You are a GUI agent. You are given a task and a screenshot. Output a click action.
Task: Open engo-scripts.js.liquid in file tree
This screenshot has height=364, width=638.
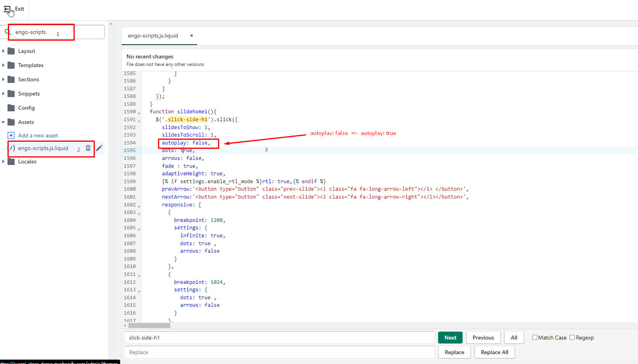click(43, 148)
